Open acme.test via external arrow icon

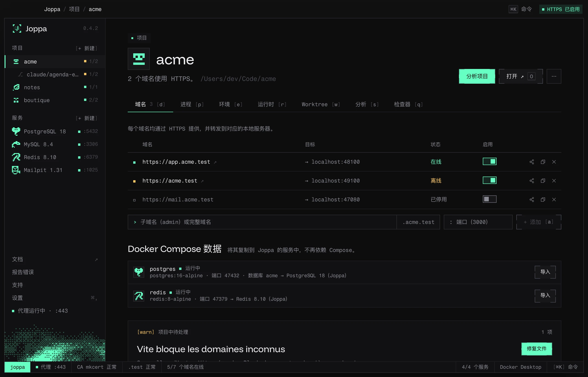pos(202,181)
